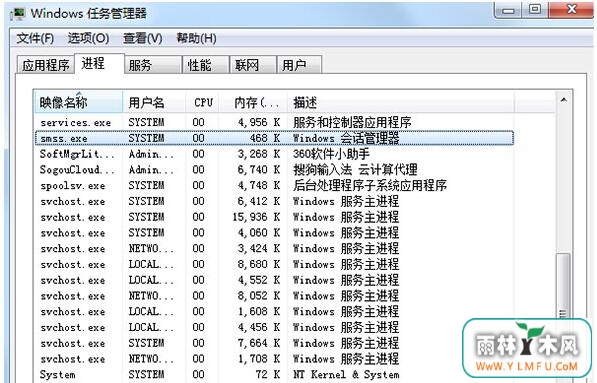Click the Task Manager title bar icon
The height and width of the screenshot is (383, 597).
click(18, 13)
